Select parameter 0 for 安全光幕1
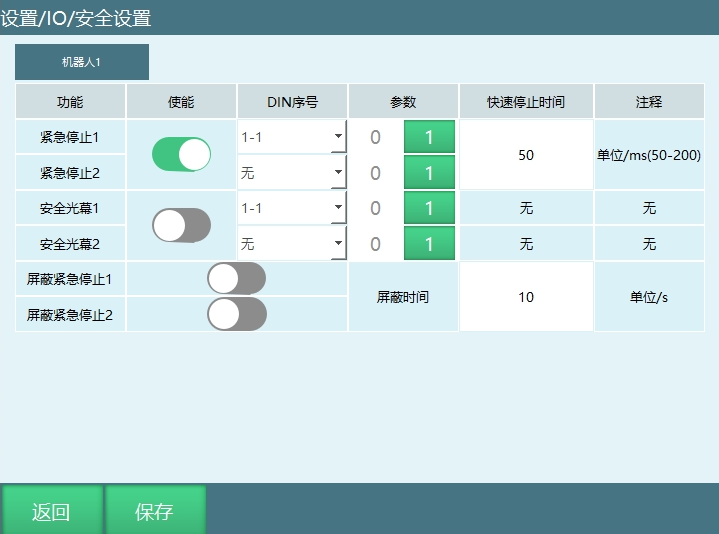 click(x=376, y=208)
